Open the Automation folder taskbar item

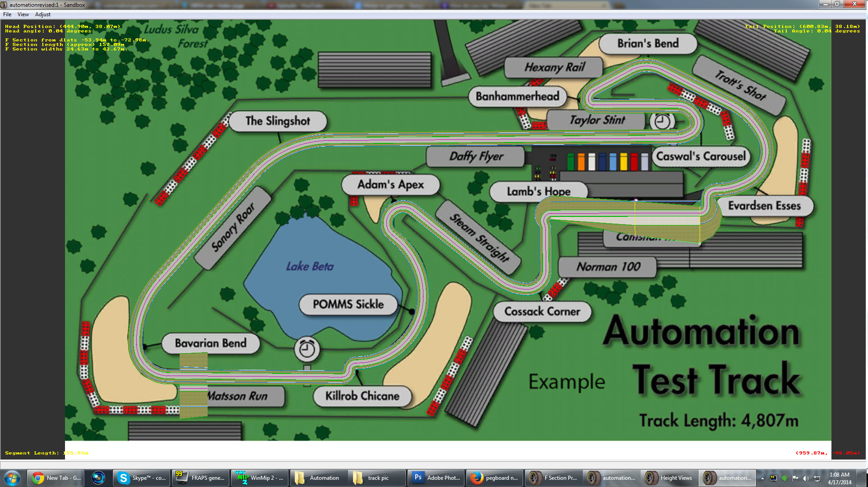coord(318,478)
